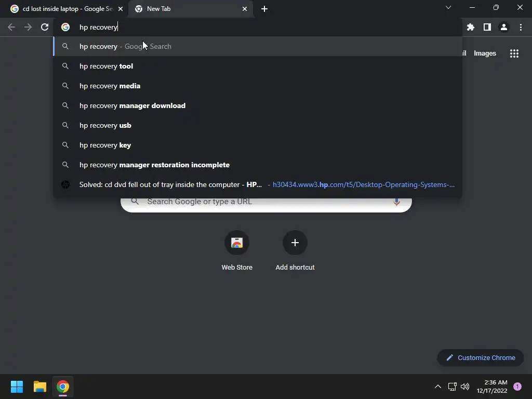Pick the 'hp recovery key' suggestion

point(258,145)
